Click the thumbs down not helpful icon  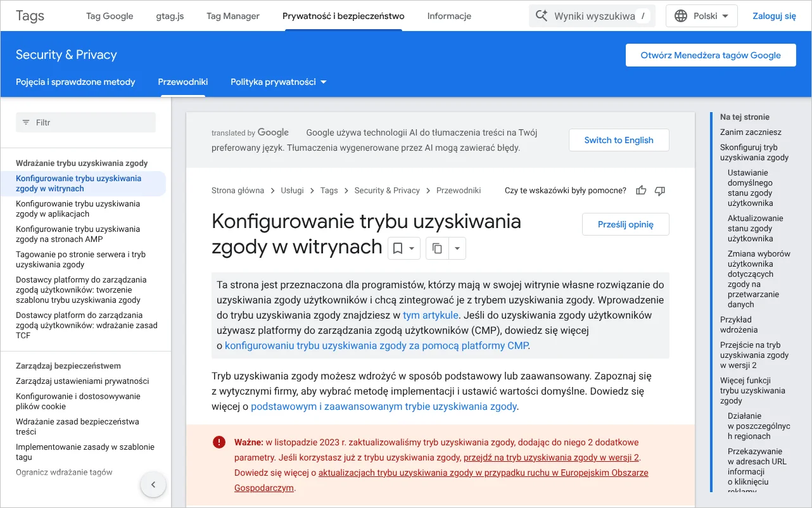659,191
